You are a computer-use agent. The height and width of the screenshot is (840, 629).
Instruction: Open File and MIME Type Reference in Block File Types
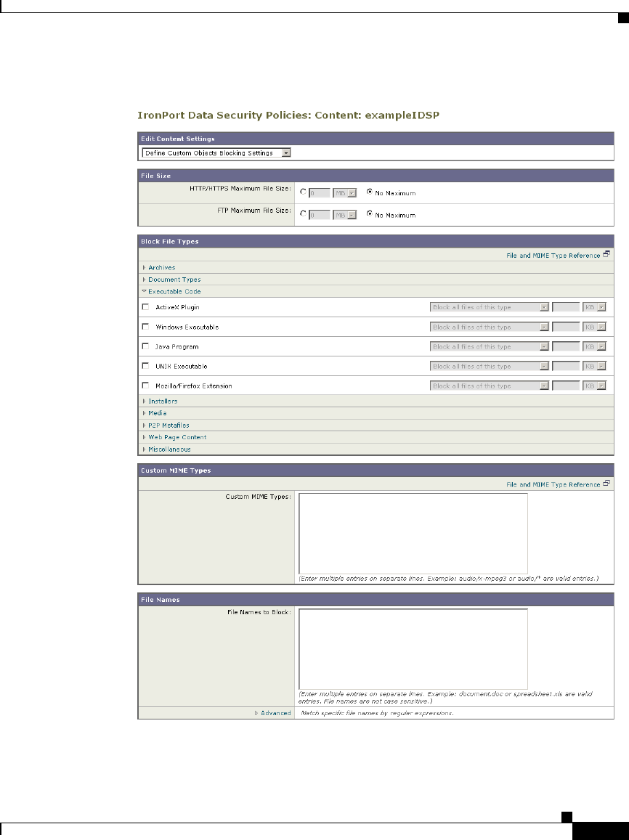click(x=553, y=256)
